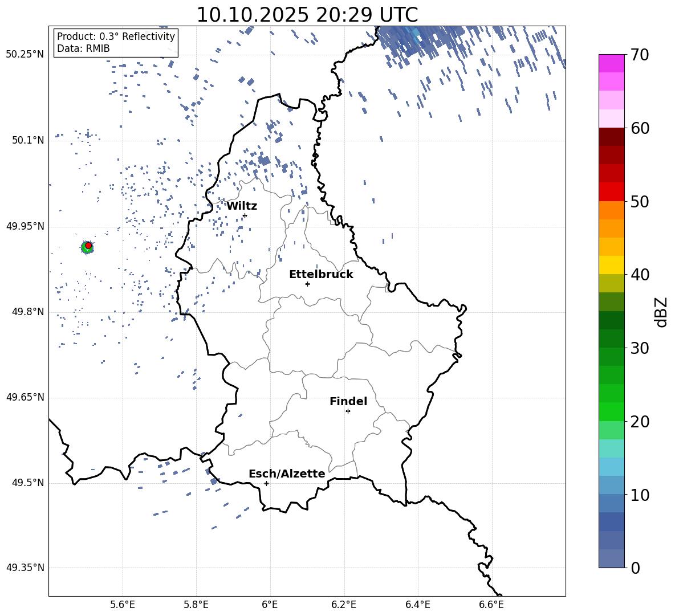The width and height of the screenshot is (675, 616).
Task: Click the 49.65°N latitude label
Action: pyautogui.click(x=25, y=397)
